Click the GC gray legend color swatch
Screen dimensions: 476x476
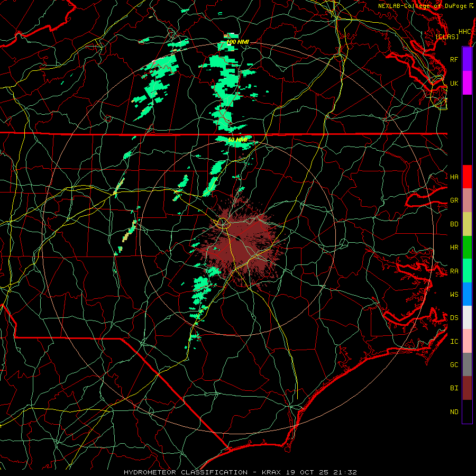[x=467, y=364]
